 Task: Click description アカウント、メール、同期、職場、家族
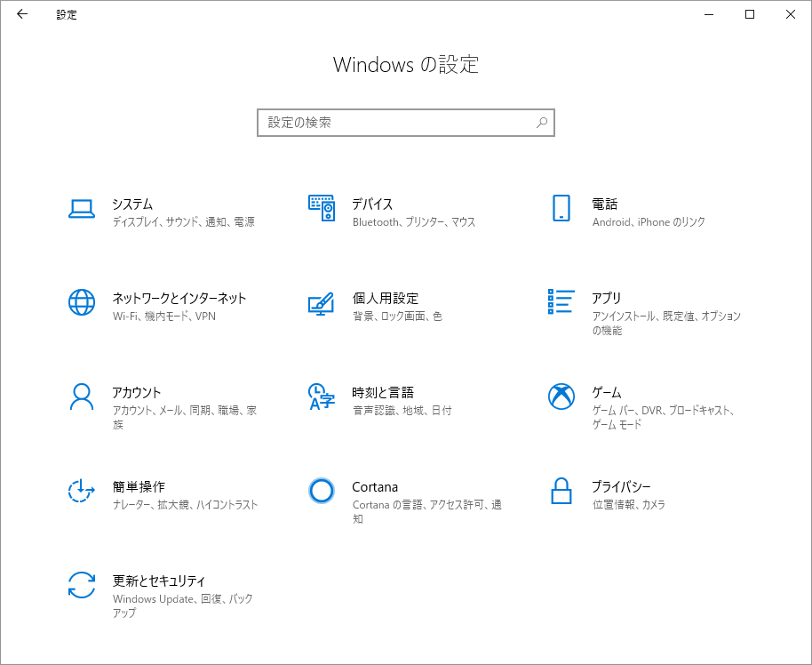(x=185, y=418)
